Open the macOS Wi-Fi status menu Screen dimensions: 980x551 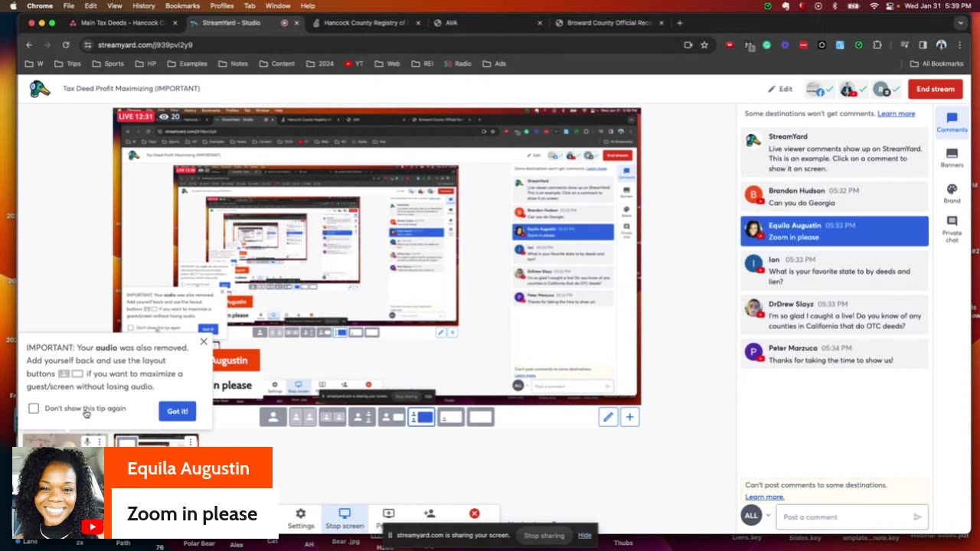pos(874,5)
